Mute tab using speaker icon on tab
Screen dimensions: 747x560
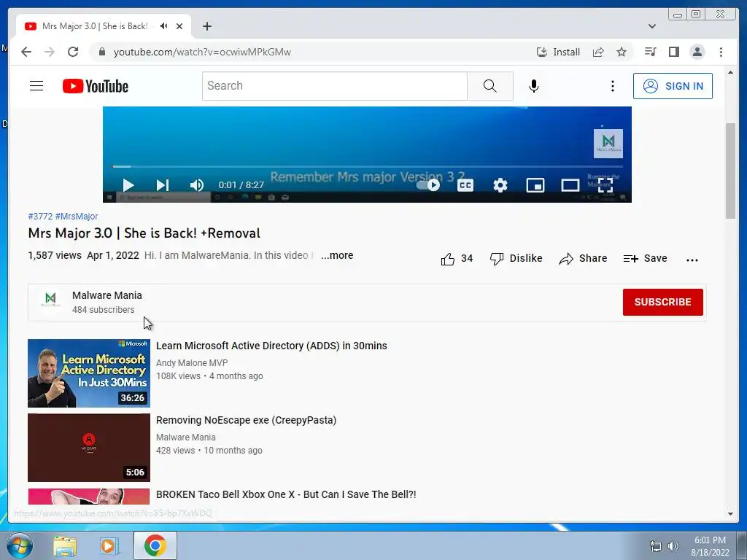pyautogui.click(x=164, y=26)
